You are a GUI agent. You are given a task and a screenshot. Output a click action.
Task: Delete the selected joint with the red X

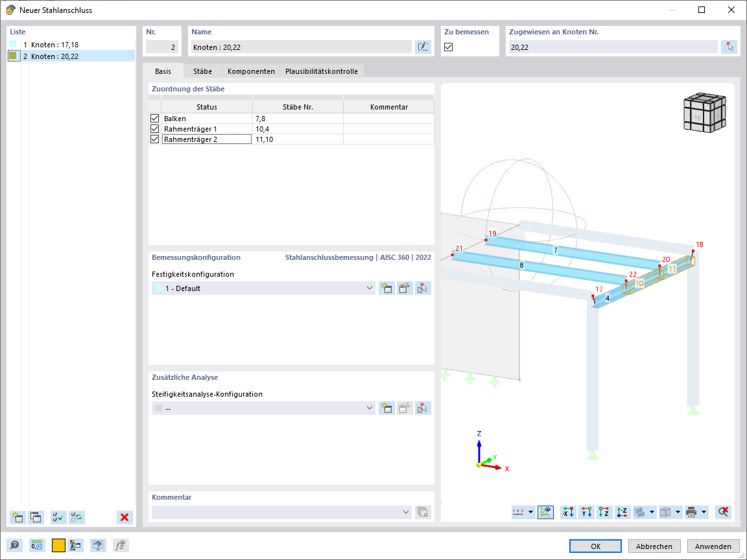(x=124, y=517)
